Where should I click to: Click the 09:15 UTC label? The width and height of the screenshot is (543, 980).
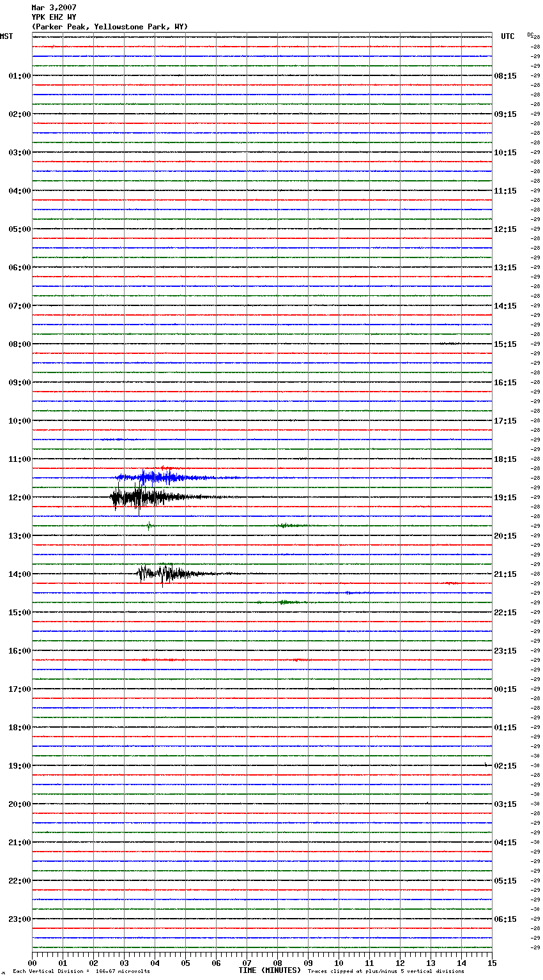point(505,114)
